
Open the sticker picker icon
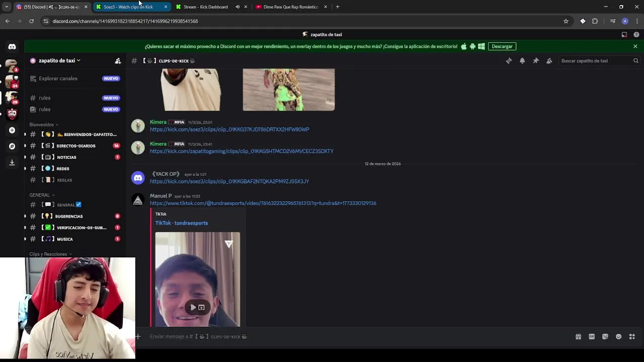605,337
